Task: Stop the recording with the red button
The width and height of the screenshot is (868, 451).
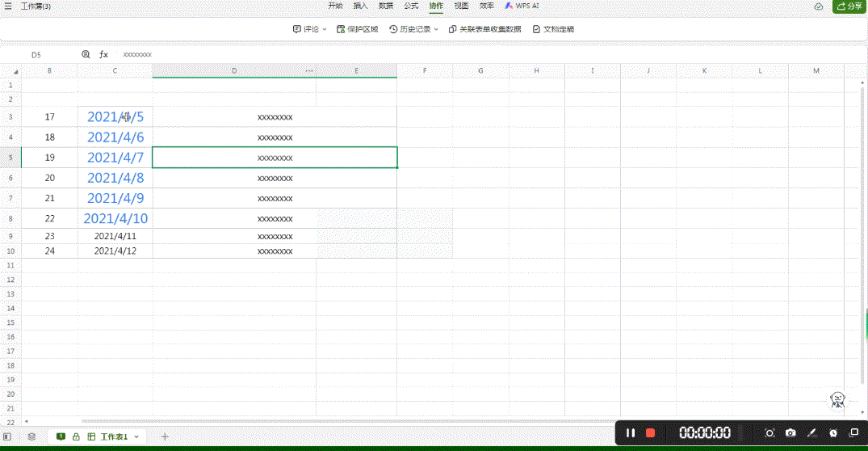Action: pos(651,432)
